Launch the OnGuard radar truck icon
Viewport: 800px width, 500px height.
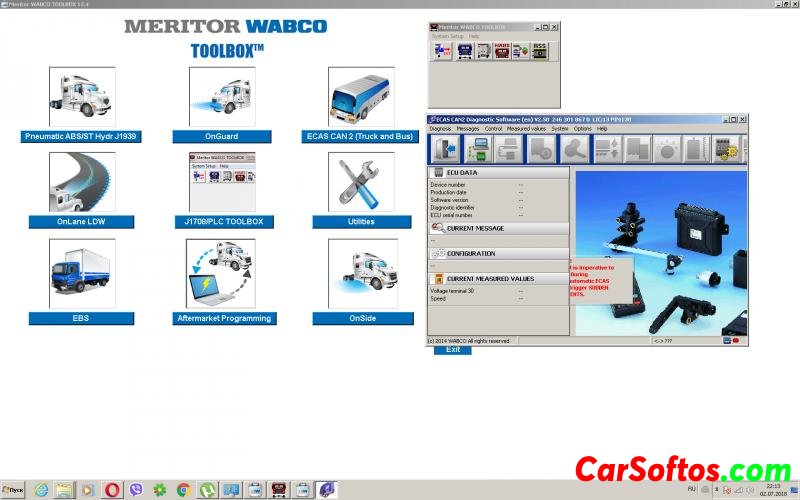[221, 97]
